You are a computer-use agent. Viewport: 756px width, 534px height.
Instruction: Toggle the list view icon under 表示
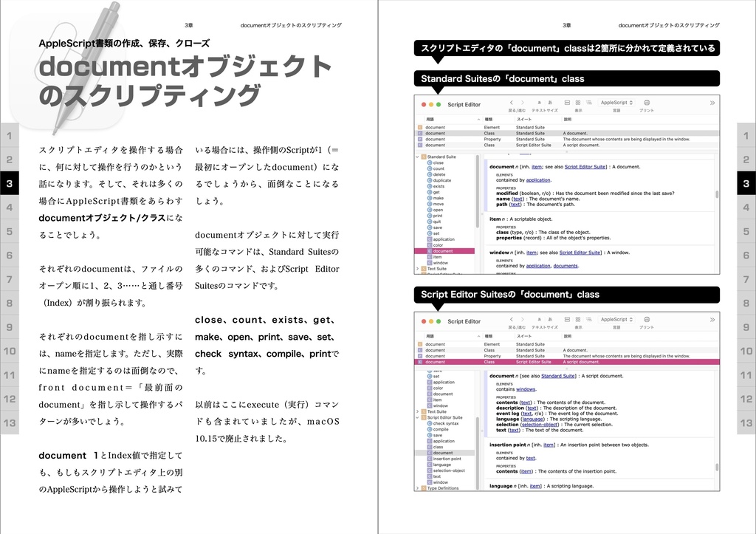coord(588,103)
